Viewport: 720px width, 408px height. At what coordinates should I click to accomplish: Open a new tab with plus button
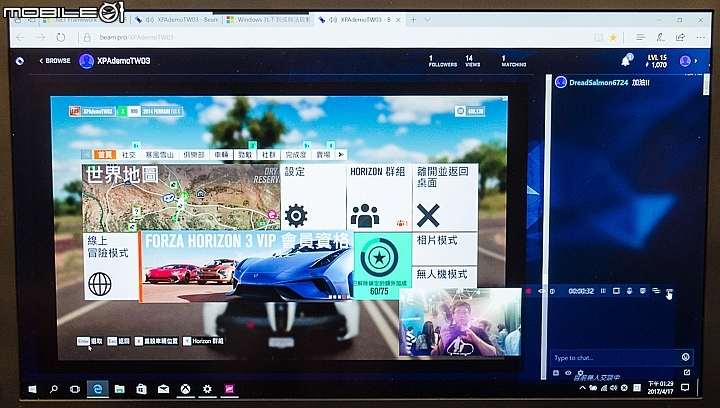coord(413,20)
